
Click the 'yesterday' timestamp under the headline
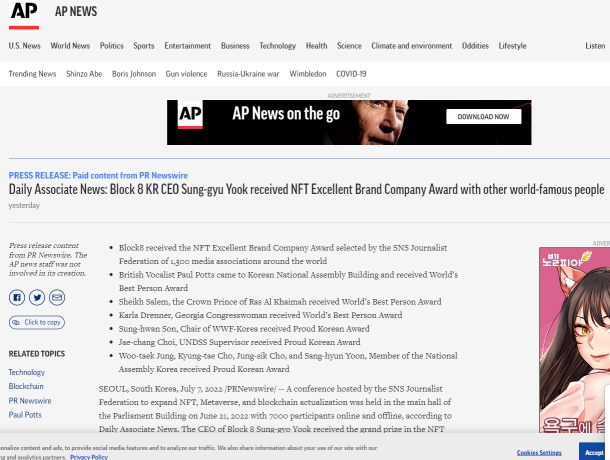point(24,205)
